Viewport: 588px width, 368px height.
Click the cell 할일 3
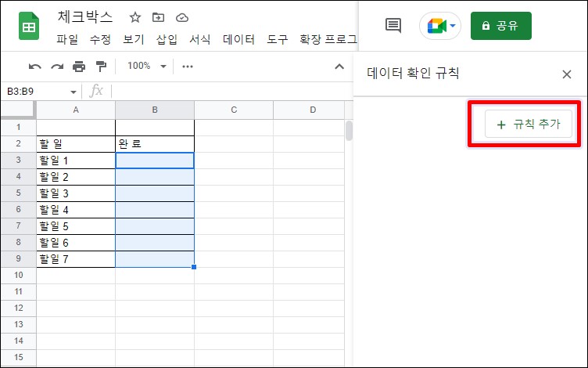76,193
